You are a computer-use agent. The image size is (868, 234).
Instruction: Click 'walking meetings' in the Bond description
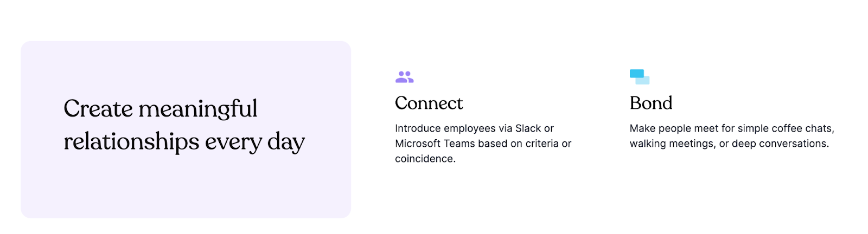tap(664, 144)
